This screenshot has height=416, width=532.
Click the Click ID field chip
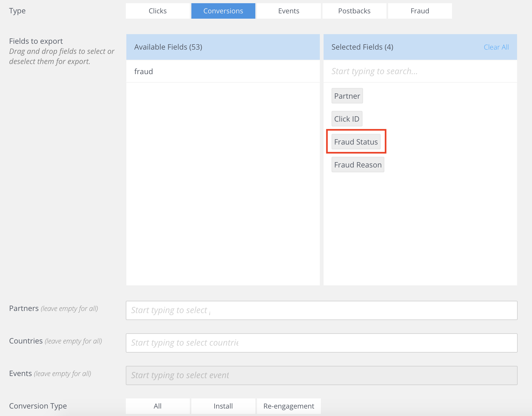coord(347,119)
